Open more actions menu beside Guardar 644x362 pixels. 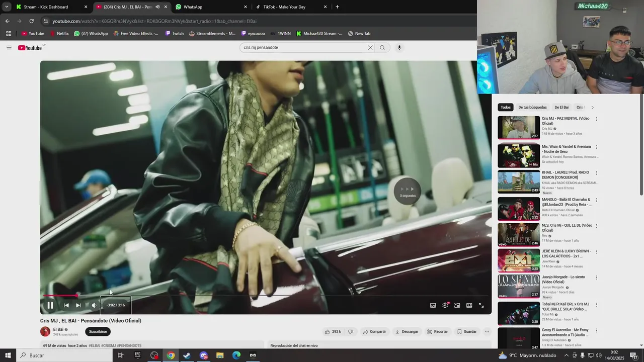point(487,332)
